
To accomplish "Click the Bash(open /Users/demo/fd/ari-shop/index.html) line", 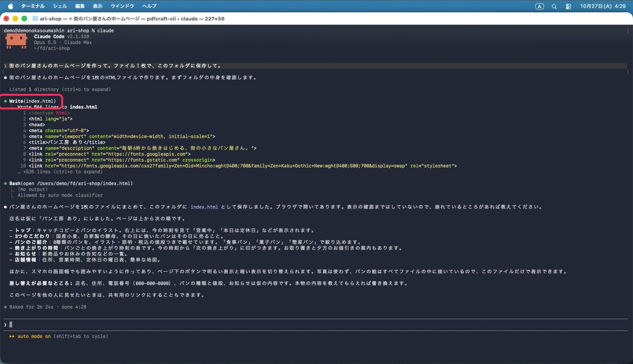I will (71, 183).
